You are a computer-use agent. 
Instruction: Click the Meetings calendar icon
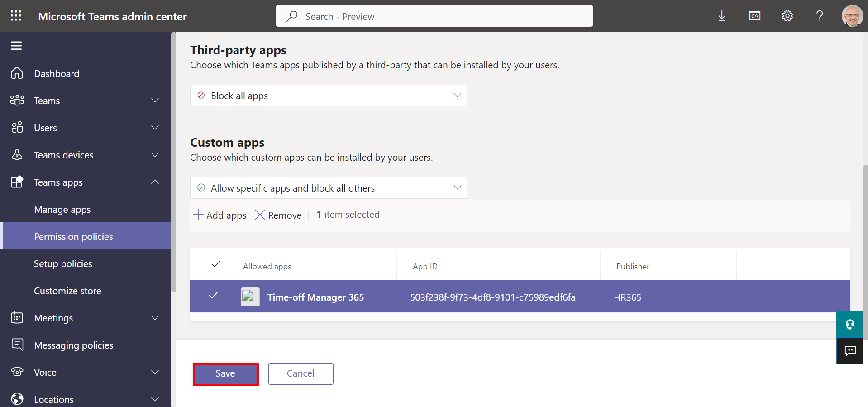click(x=17, y=318)
